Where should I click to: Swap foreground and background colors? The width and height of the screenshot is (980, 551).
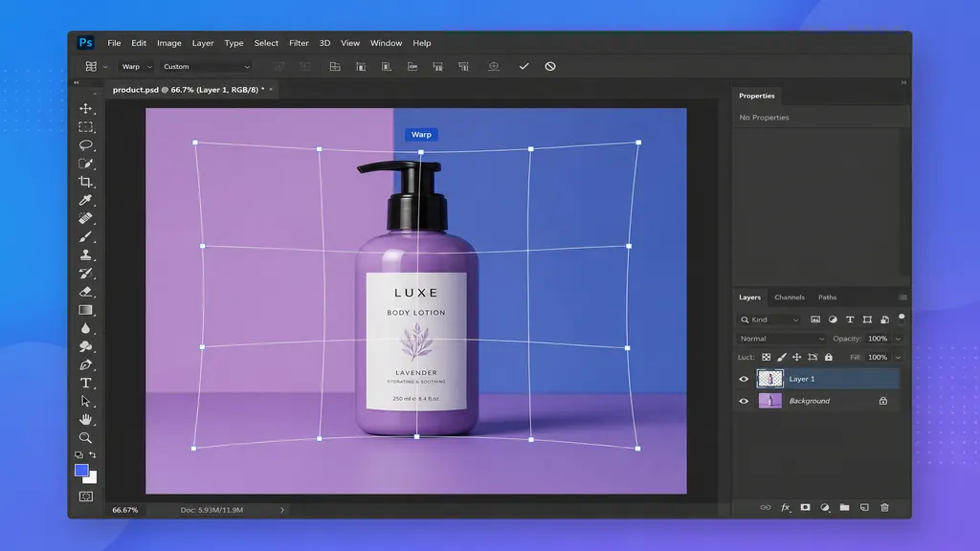[x=93, y=454]
